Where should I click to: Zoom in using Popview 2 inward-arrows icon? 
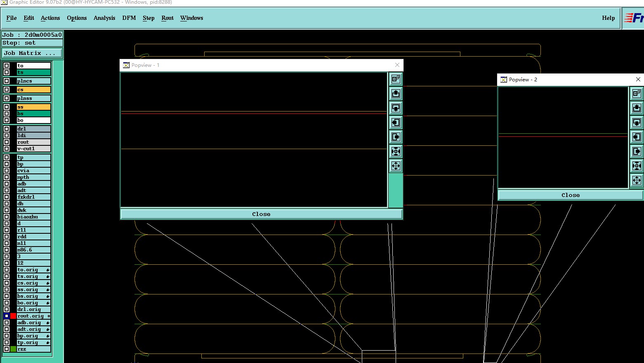(x=637, y=166)
